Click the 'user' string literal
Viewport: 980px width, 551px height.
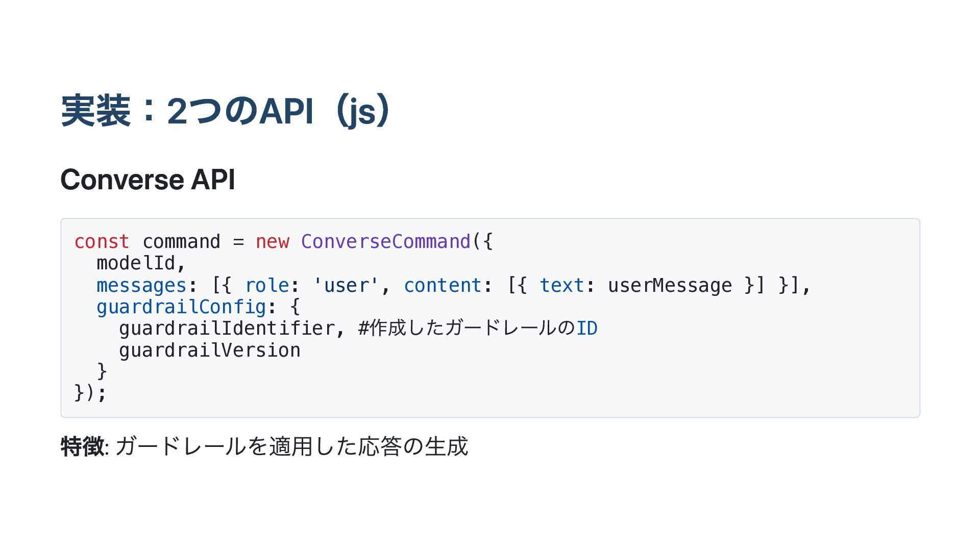[x=346, y=285]
